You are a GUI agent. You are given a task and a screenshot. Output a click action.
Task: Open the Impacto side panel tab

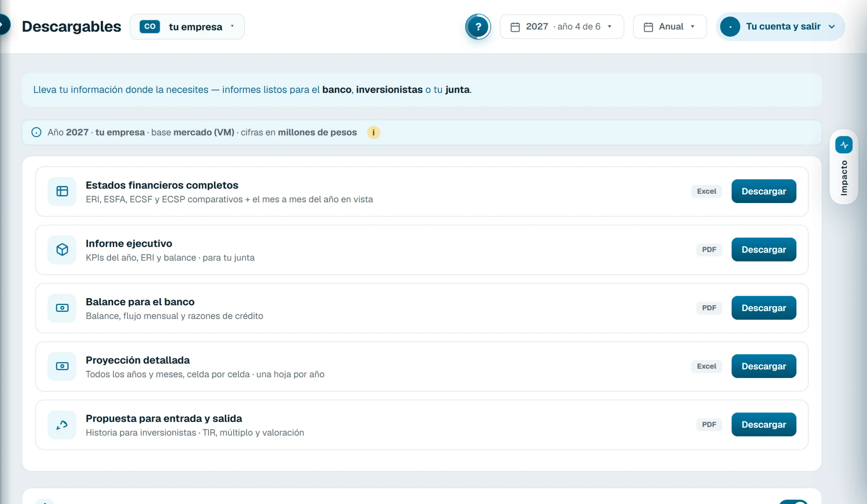(x=844, y=167)
